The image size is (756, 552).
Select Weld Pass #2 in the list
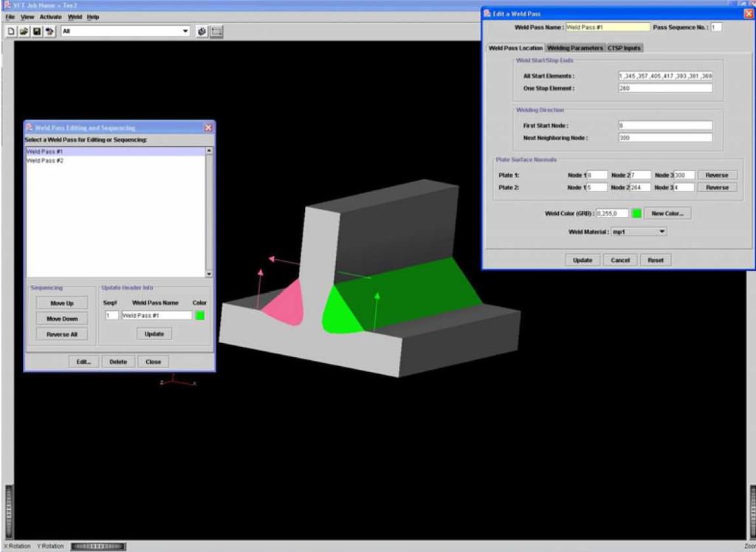click(x=115, y=161)
